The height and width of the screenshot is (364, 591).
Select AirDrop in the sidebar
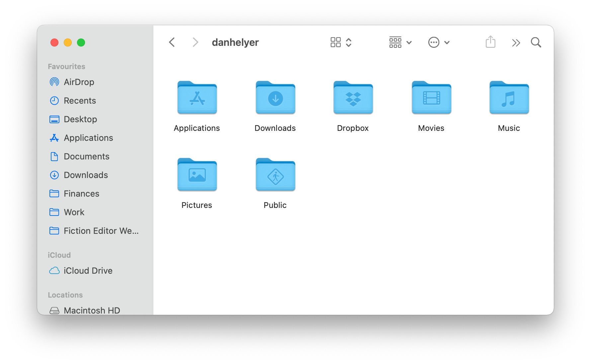tap(79, 82)
